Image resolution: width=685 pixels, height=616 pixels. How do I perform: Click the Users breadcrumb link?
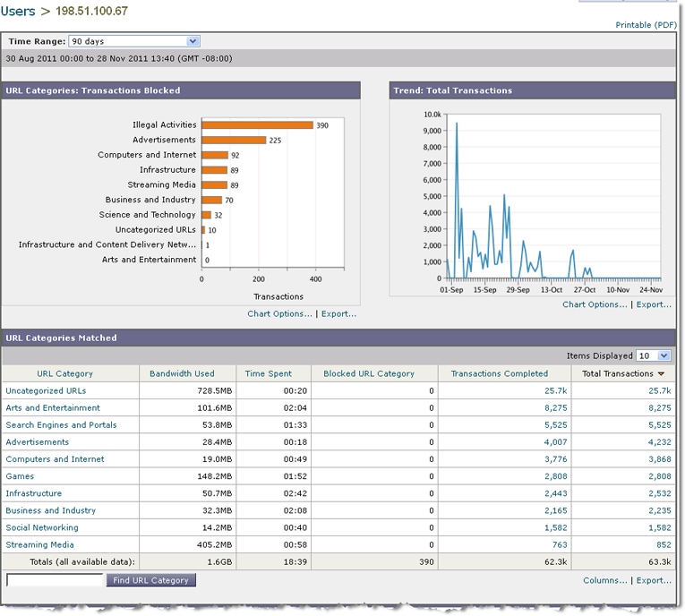point(18,11)
